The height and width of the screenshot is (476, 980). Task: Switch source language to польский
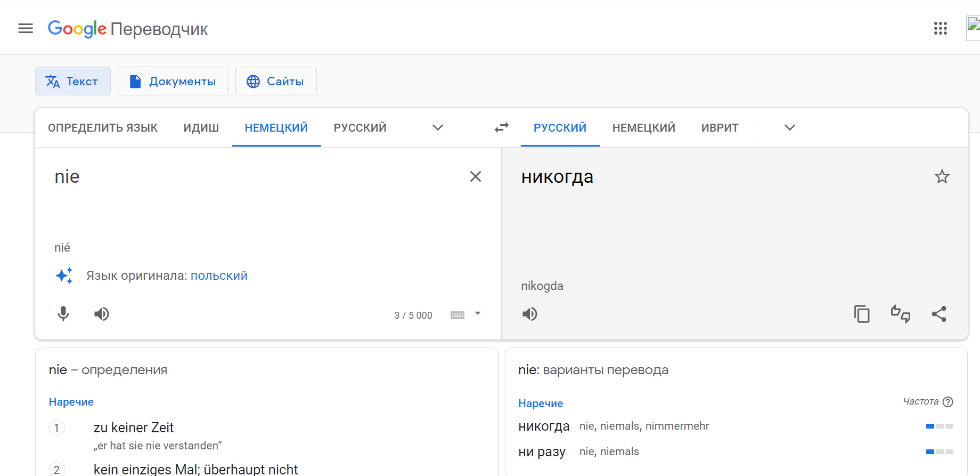pos(219,276)
